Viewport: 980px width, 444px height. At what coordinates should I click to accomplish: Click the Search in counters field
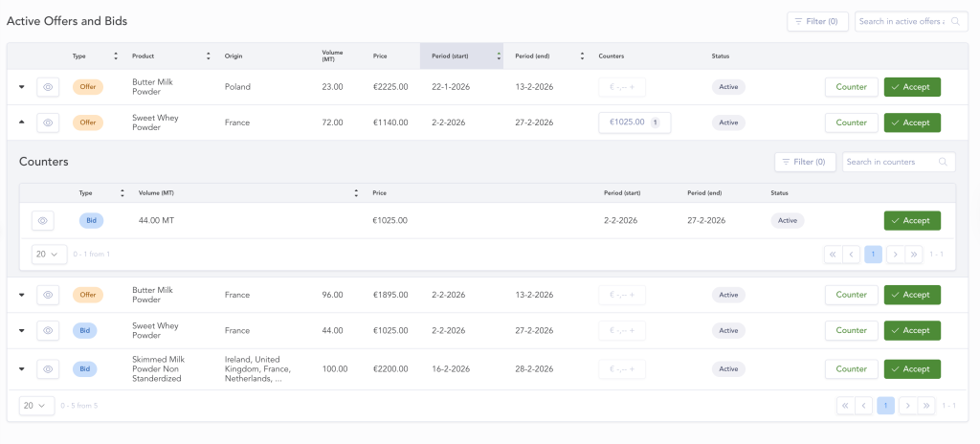click(x=898, y=162)
